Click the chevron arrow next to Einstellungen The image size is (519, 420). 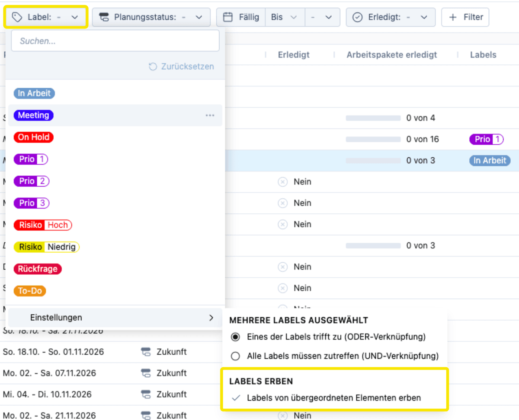pyautogui.click(x=211, y=318)
